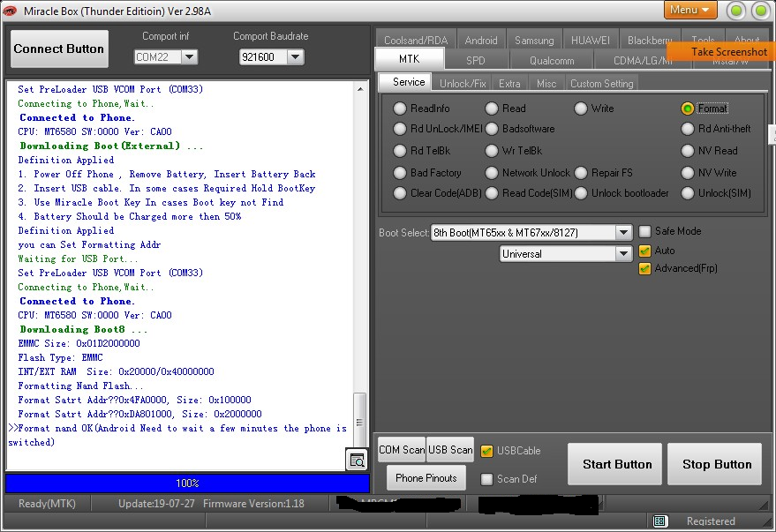
Task: Expand the Comport Baudrate 921600 dropdown
Action: point(295,56)
